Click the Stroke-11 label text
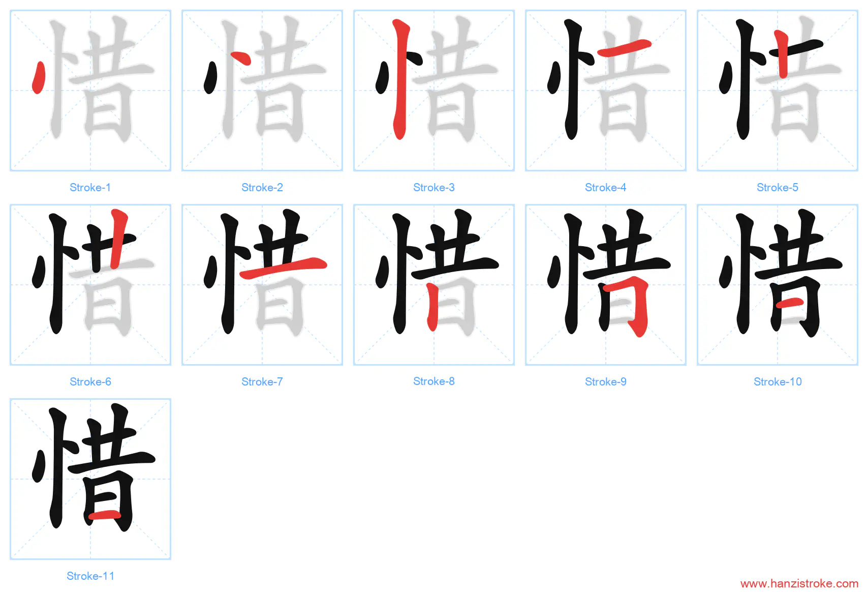The width and height of the screenshot is (868, 592). coord(90,576)
